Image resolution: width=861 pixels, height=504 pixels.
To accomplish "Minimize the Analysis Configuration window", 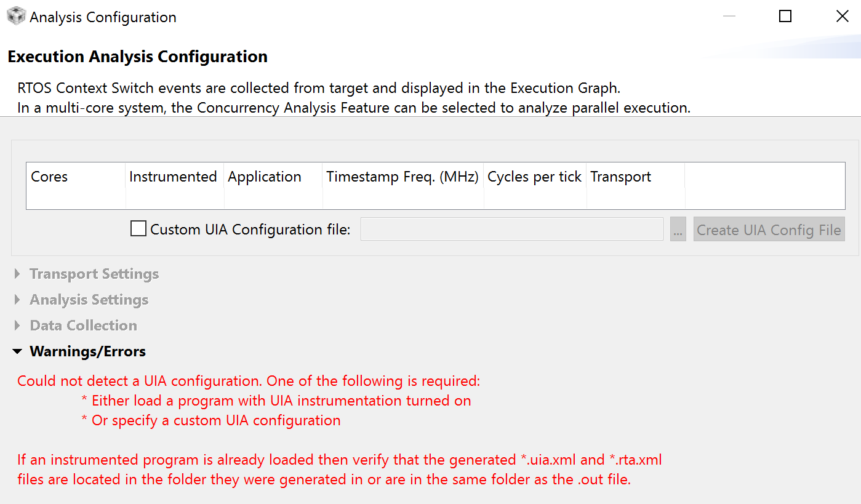I will pyautogui.click(x=729, y=17).
